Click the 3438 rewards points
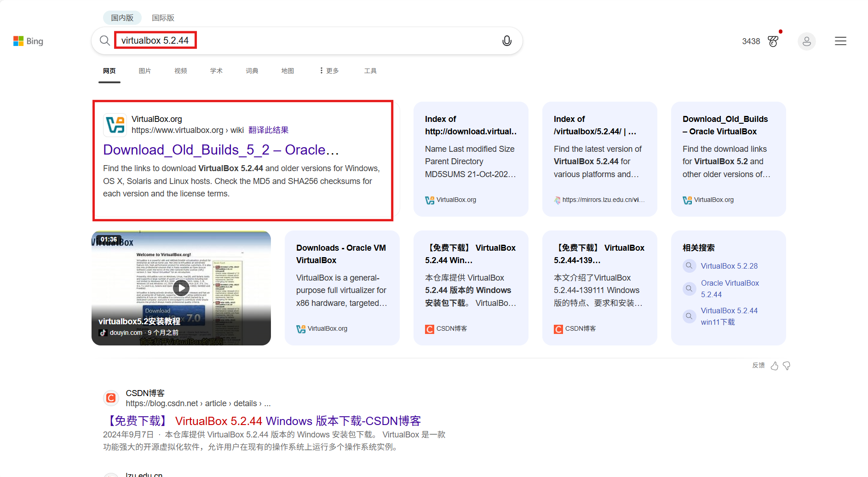 click(x=751, y=41)
